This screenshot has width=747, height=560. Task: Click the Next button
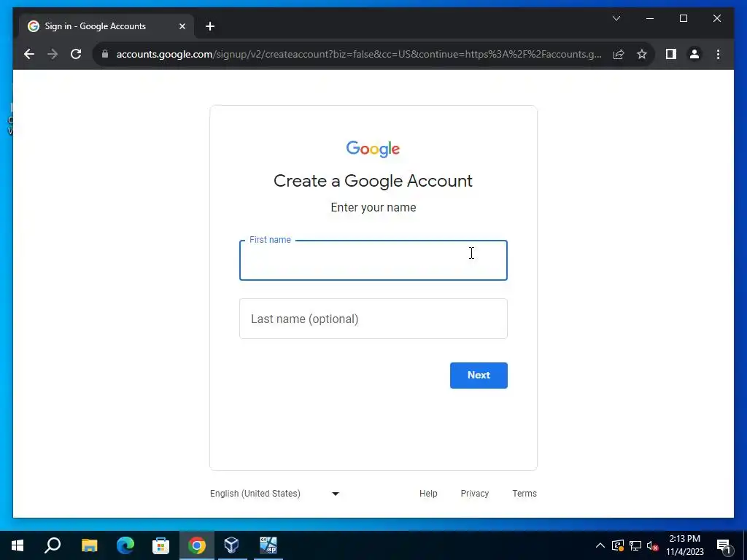click(479, 376)
